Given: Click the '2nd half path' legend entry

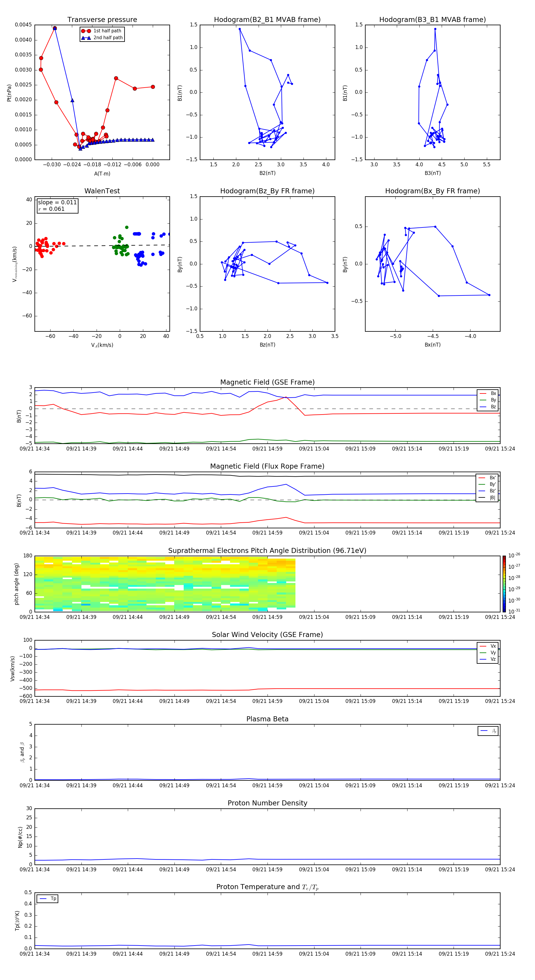Looking at the screenshot, I should pyautogui.click(x=102, y=38).
